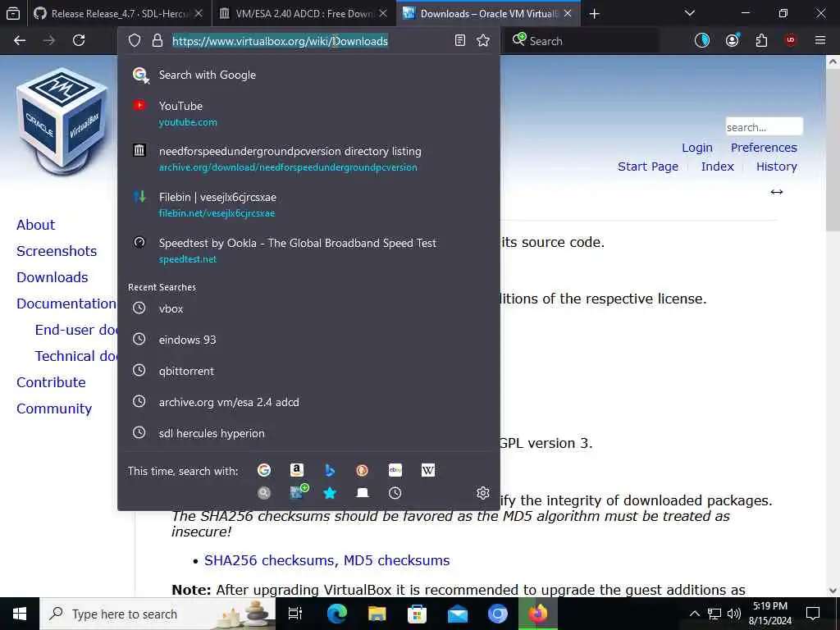Show hidden system tray icons
Screen dimensions: 840x630
694,614
